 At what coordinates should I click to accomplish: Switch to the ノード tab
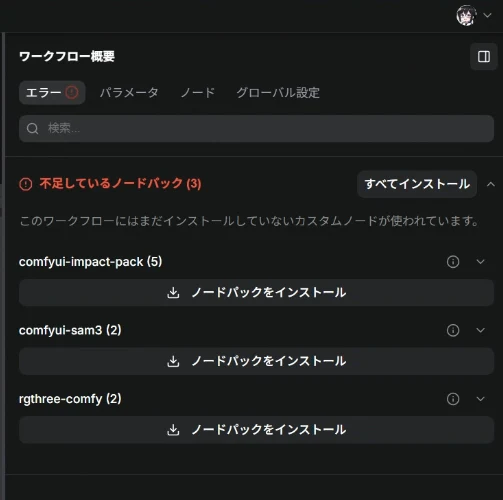pos(198,93)
